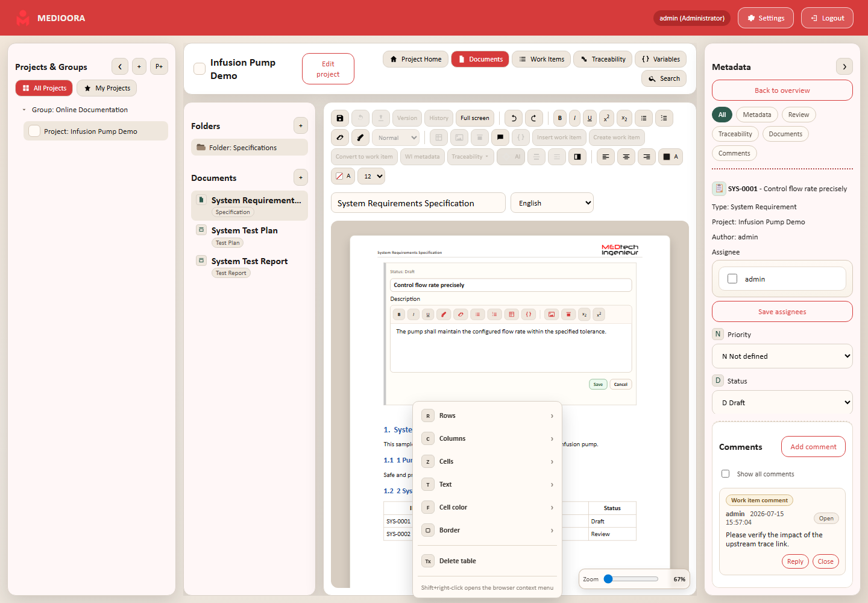
Task: Select the Comments metadata filter tab
Action: [x=734, y=153]
